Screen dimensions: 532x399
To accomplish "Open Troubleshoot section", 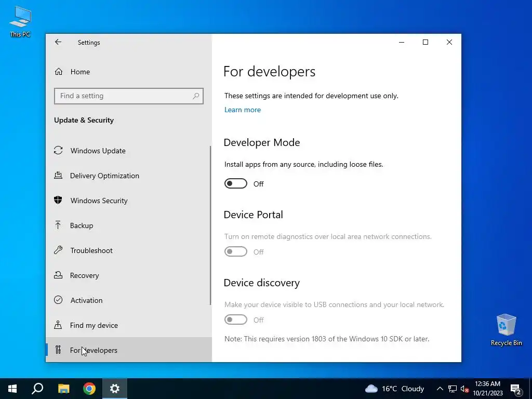I will (129, 250).
